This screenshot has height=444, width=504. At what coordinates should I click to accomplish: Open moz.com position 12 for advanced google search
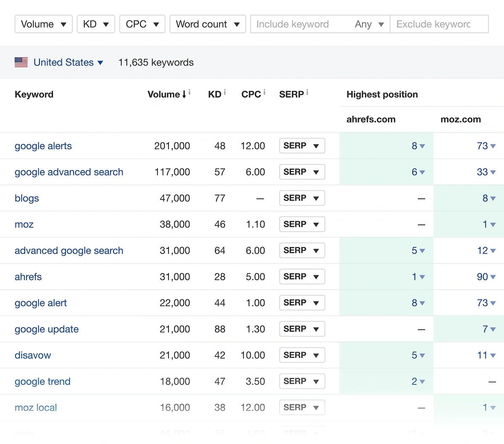pos(486,250)
